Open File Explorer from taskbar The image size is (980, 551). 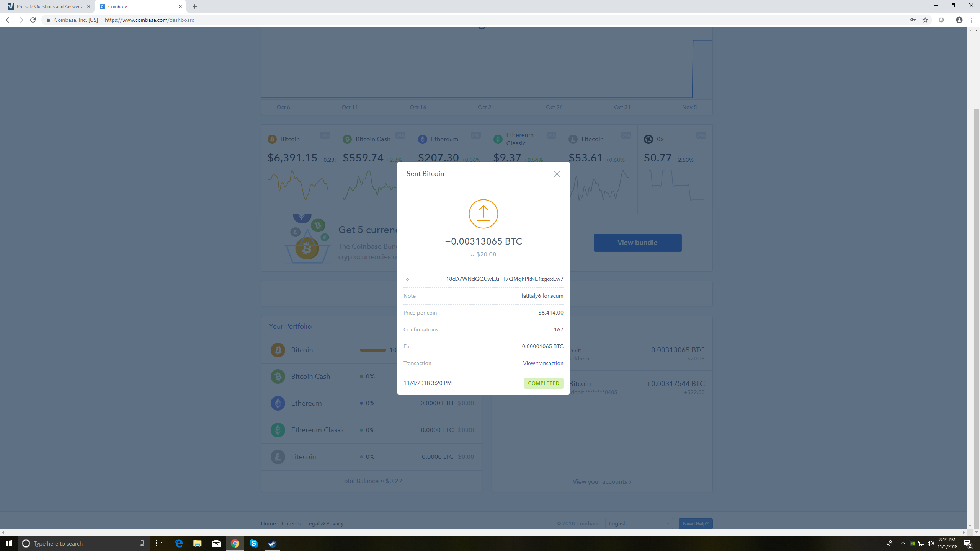pyautogui.click(x=198, y=543)
